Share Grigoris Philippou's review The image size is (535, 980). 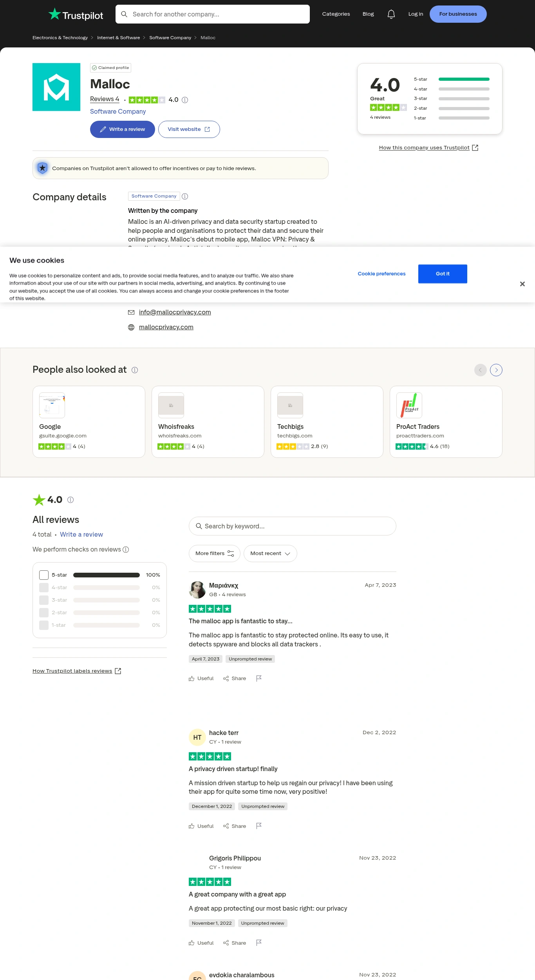[x=235, y=943]
